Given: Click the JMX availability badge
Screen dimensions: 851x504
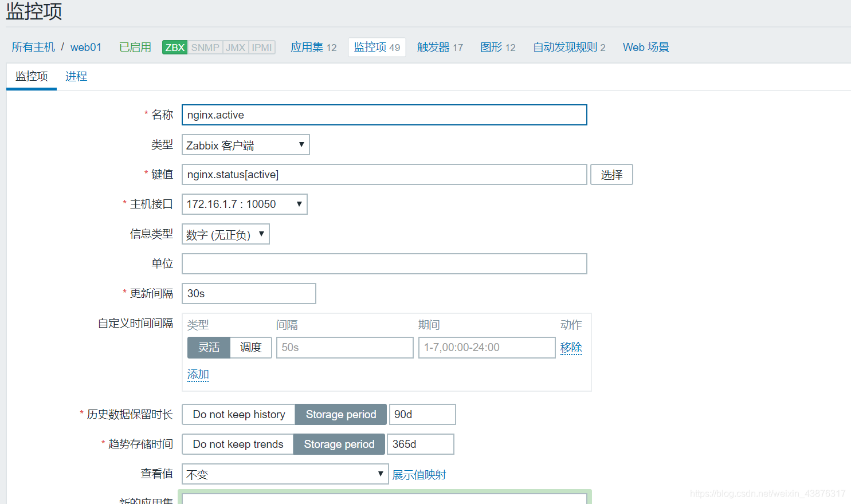Looking at the screenshot, I should pos(236,48).
